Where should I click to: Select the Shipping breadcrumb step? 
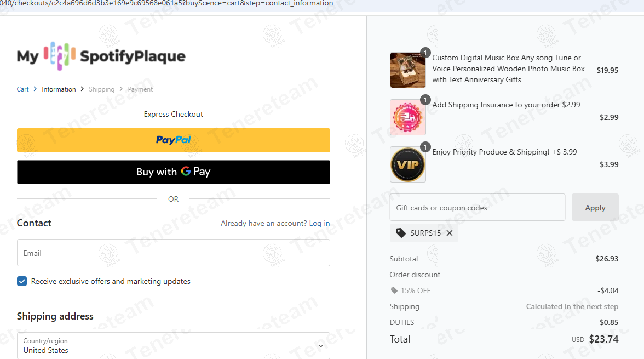tap(101, 89)
